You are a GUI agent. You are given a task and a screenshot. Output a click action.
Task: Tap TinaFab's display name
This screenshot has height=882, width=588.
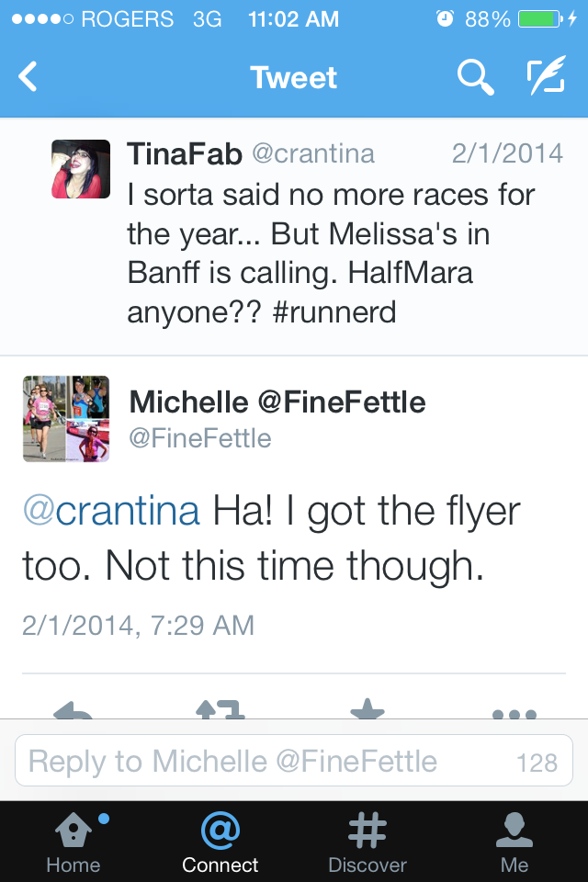(x=185, y=153)
